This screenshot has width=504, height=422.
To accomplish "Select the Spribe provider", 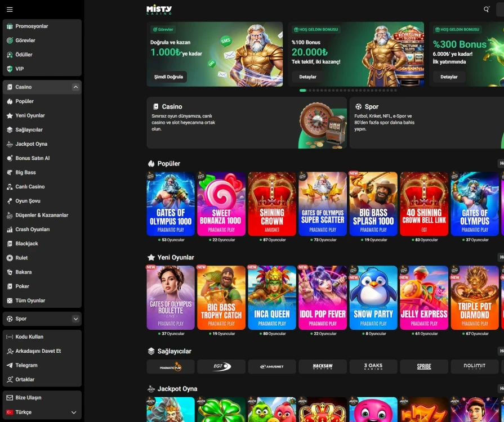I will tap(424, 366).
